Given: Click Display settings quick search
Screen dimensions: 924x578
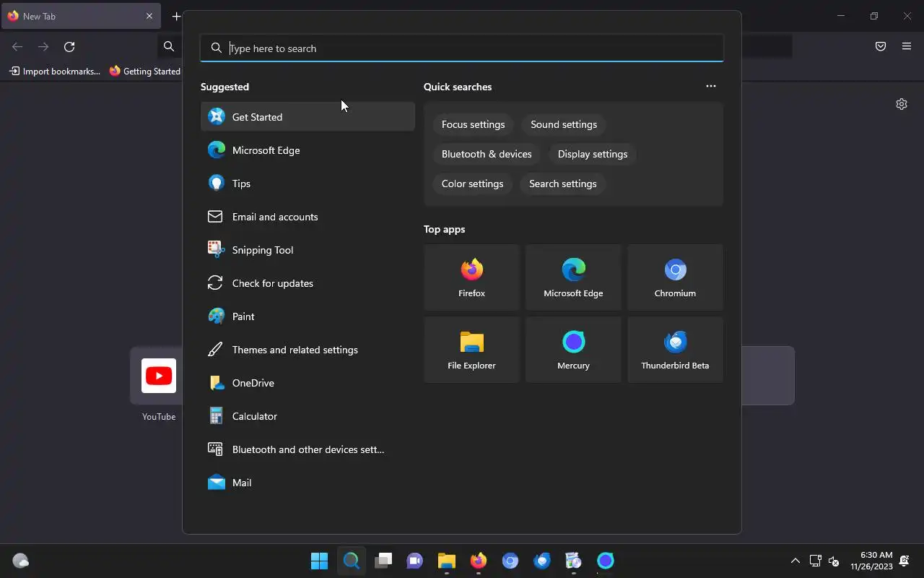Looking at the screenshot, I should click(593, 154).
